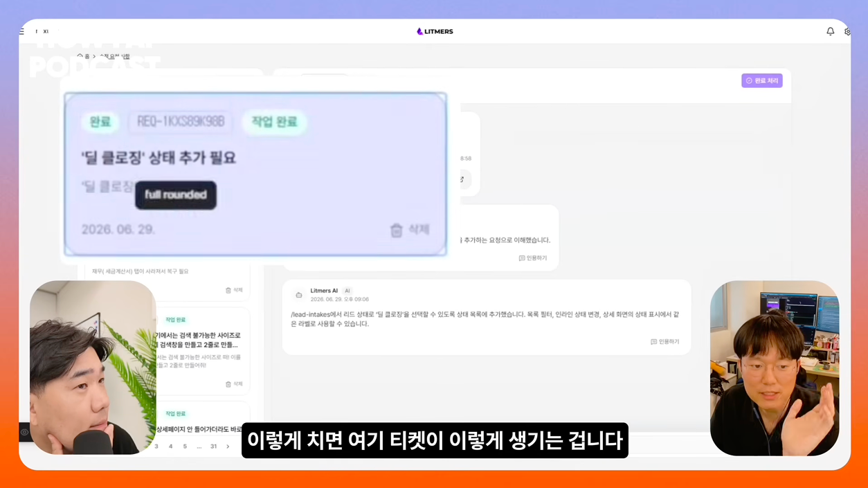This screenshot has height=488, width=868.
Task: Click 인용하기 under the /lead-intakes reply
Action: (664, 341)
